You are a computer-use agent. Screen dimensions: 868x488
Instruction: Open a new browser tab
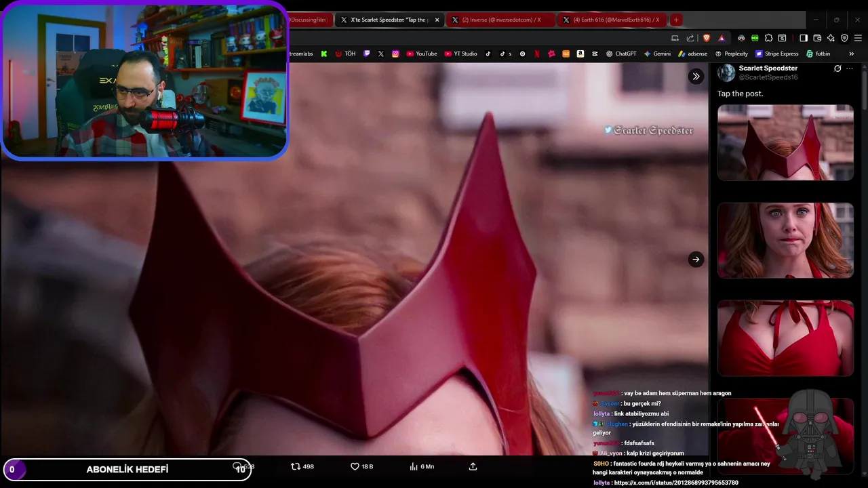pyautogui.click(x=676, y=20)
